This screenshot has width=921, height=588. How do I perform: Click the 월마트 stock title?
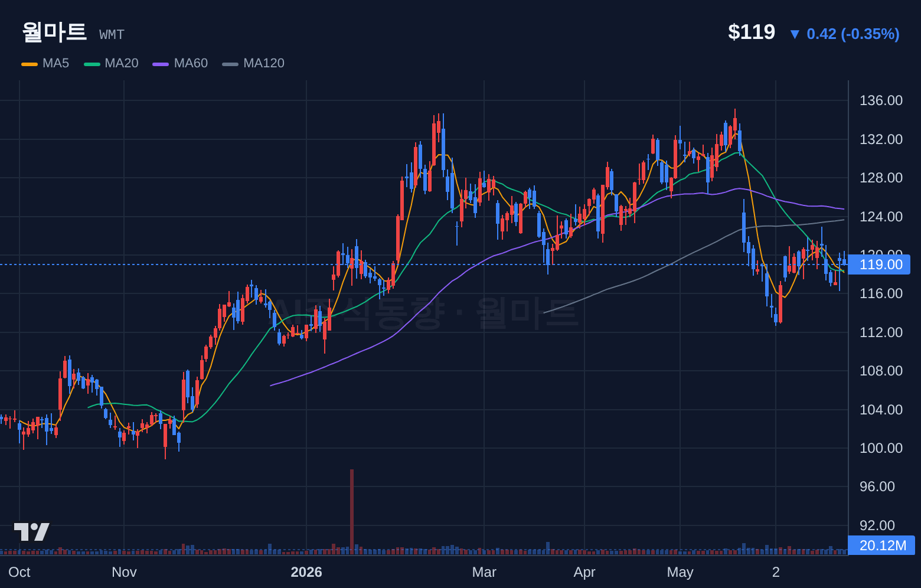(54, 32)
